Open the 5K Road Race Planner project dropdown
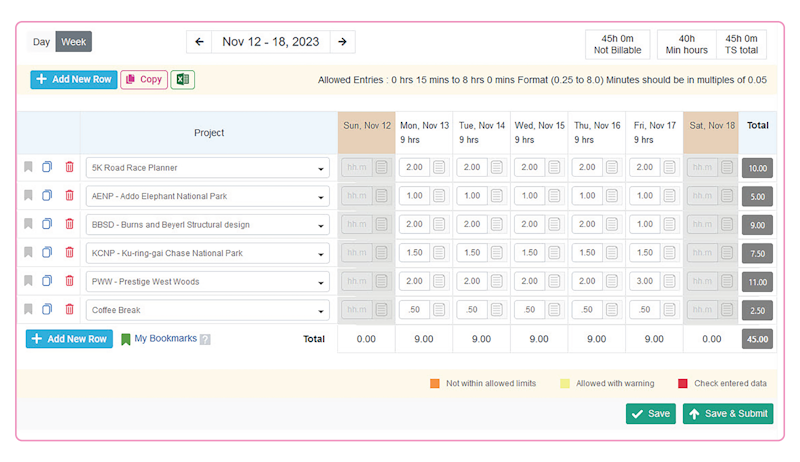This screenshot has width=800, height=462. [208, 168]
